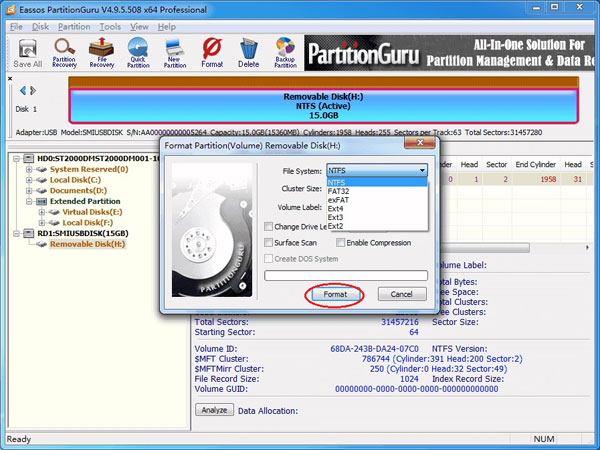600x450 pixels.
Task: Click the End Cylinder column header
Action: tap(535, 165)
